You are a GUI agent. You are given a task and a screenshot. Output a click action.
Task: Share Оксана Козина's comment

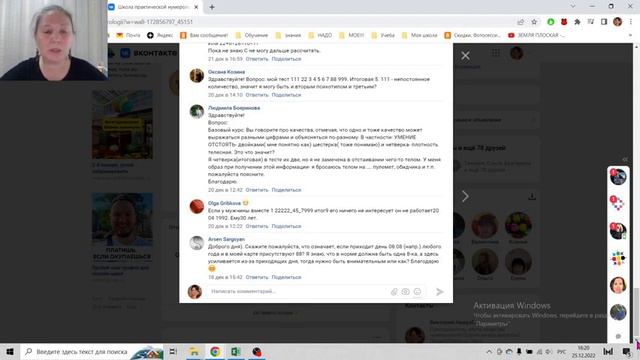(286, 95)
